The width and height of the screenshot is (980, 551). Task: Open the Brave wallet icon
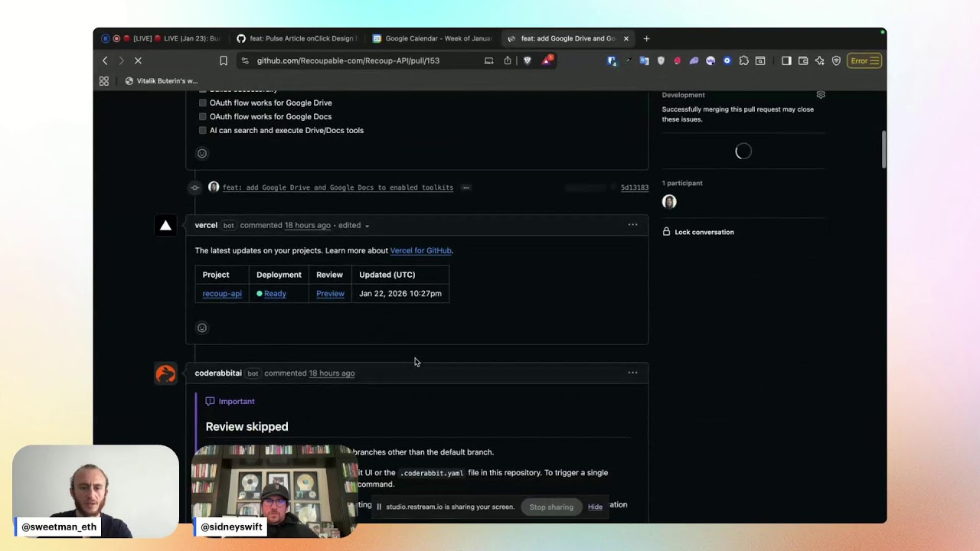pyautogui.click(x=803, y=60)
